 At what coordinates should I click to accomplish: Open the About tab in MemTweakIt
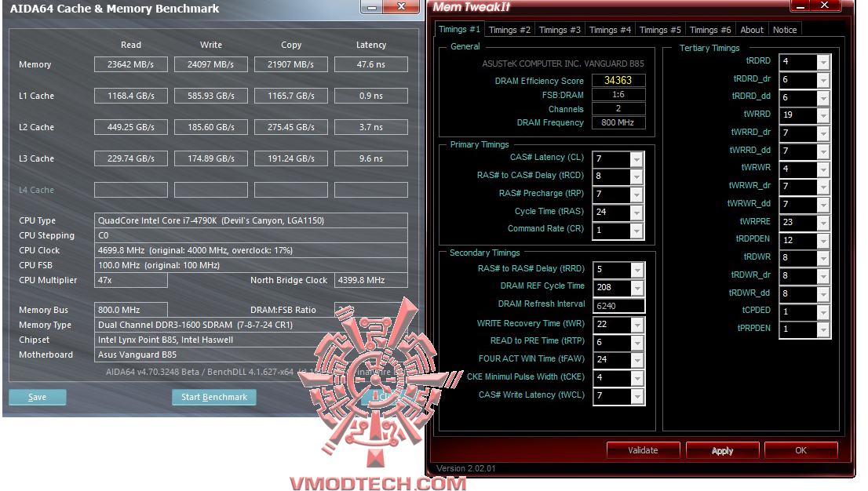752,30
